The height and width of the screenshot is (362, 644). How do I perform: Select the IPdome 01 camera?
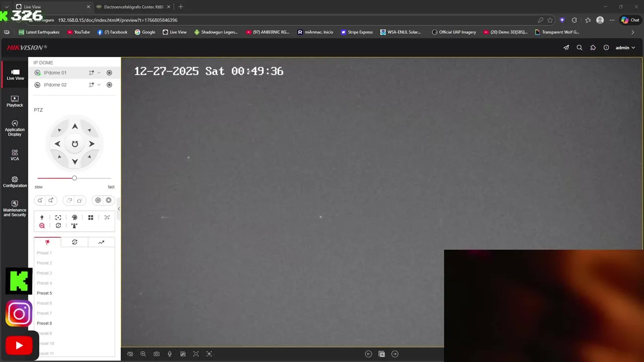(x=55, y=73)
